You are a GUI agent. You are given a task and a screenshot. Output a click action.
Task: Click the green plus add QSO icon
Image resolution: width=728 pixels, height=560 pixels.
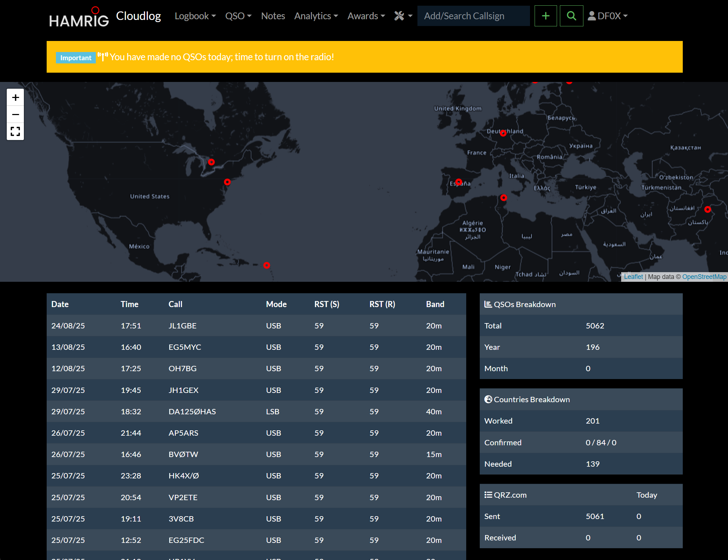click(x=545, y=16)
